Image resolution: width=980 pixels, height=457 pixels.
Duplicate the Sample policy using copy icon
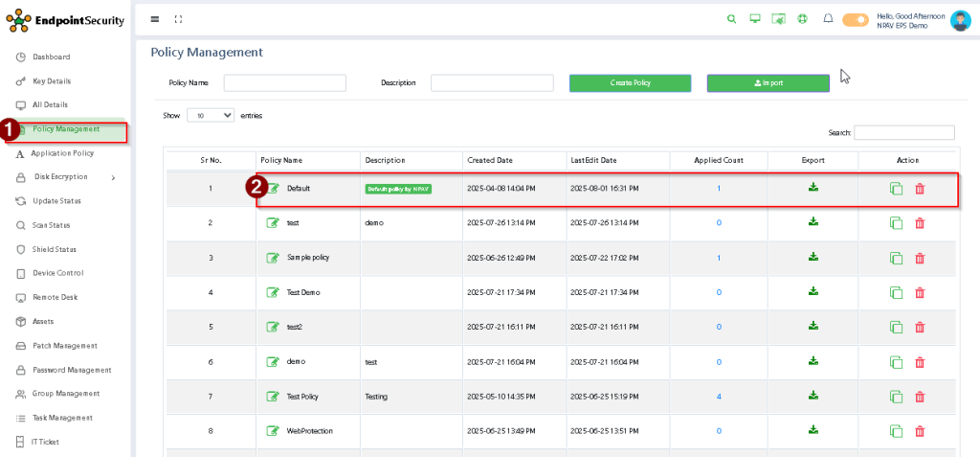coord(896,258)
